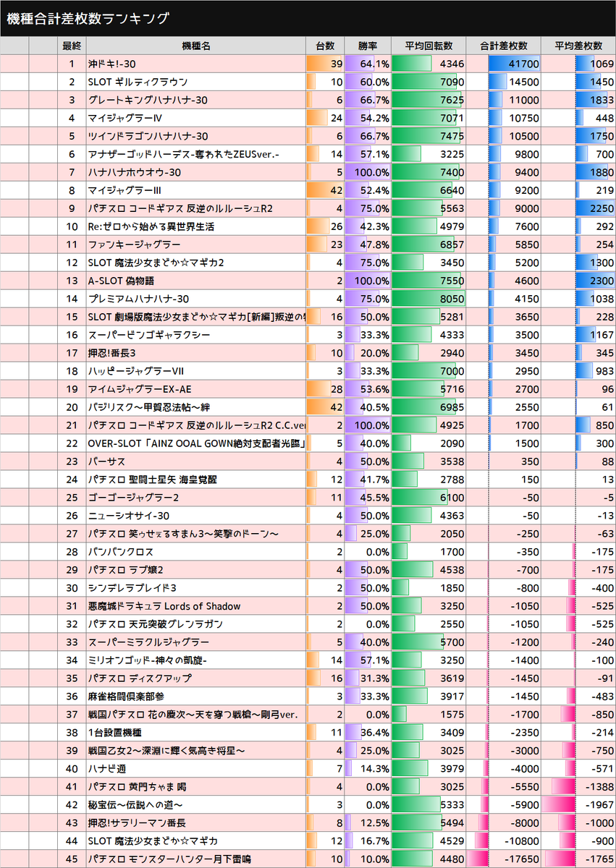The height and width of the screenshot is (868, 616).
Task: Select アイムジャグラーEX-AE
Action: (140, 389)
